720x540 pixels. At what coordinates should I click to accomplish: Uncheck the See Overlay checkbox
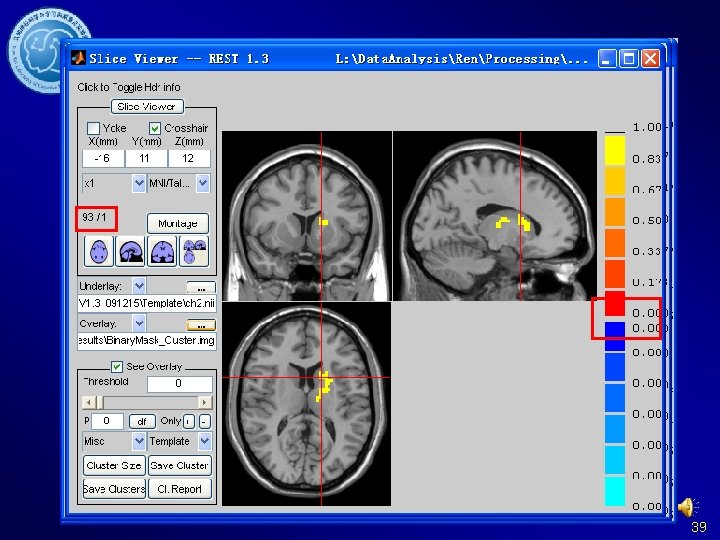pyautogui.click(x=117, y=366)
